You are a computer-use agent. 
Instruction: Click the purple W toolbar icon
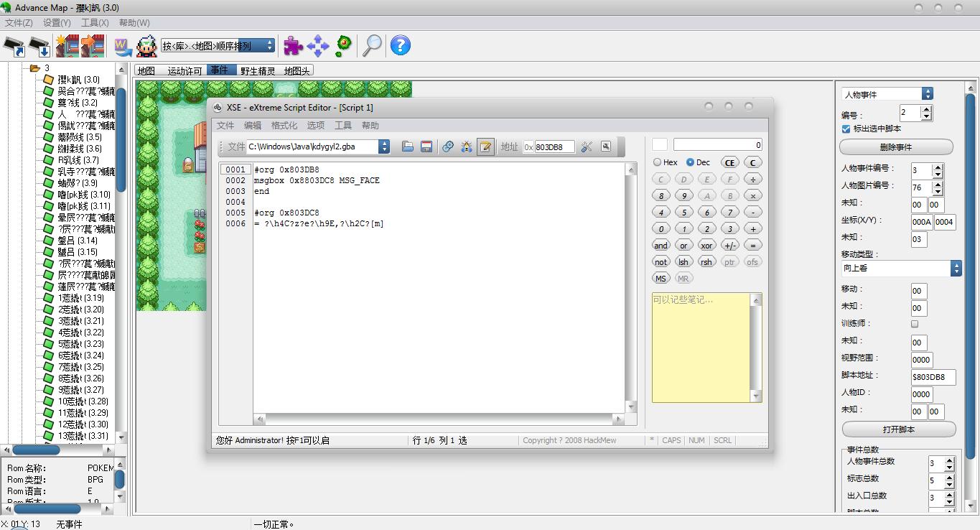click(x=122, y=47)
